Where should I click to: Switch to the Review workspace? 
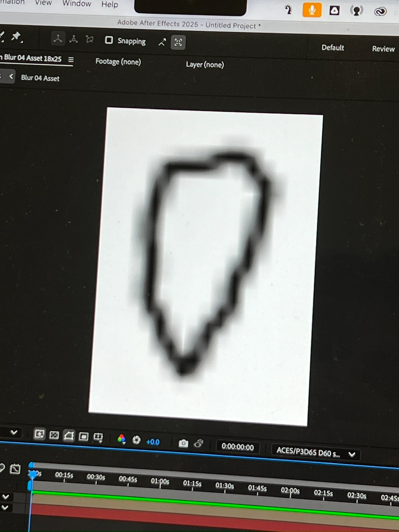[x=383, y=49]
